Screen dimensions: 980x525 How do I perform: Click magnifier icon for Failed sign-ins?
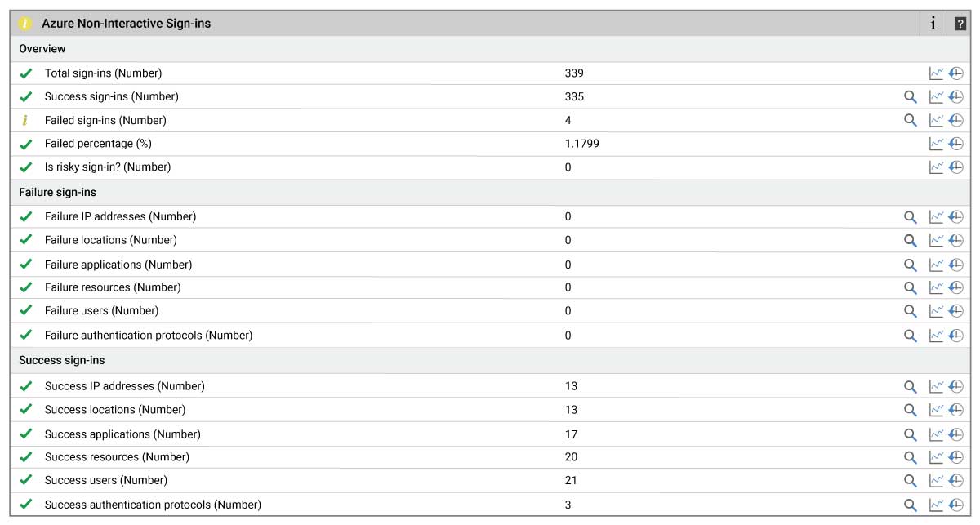coord(911,121)
